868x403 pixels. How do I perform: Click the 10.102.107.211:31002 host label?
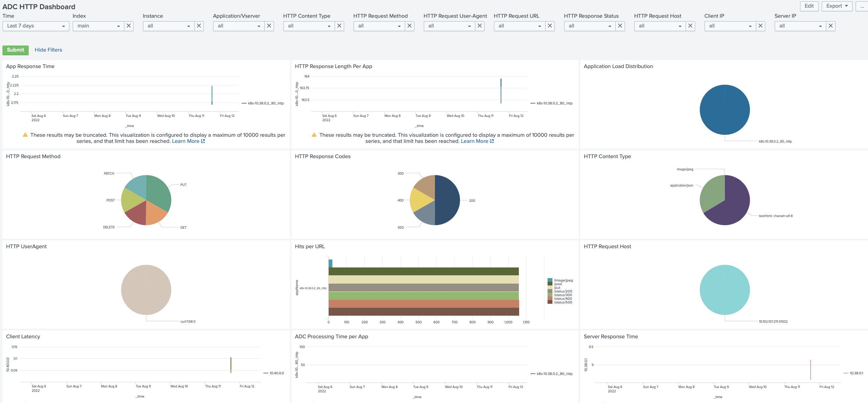tap(773, 321)
